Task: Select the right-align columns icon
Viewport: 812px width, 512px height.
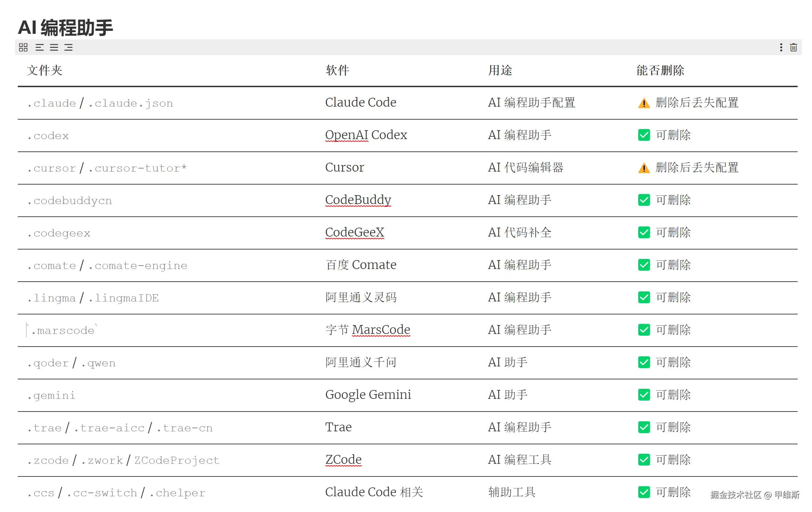Action: pyautogui.click(x=68, y=48)
